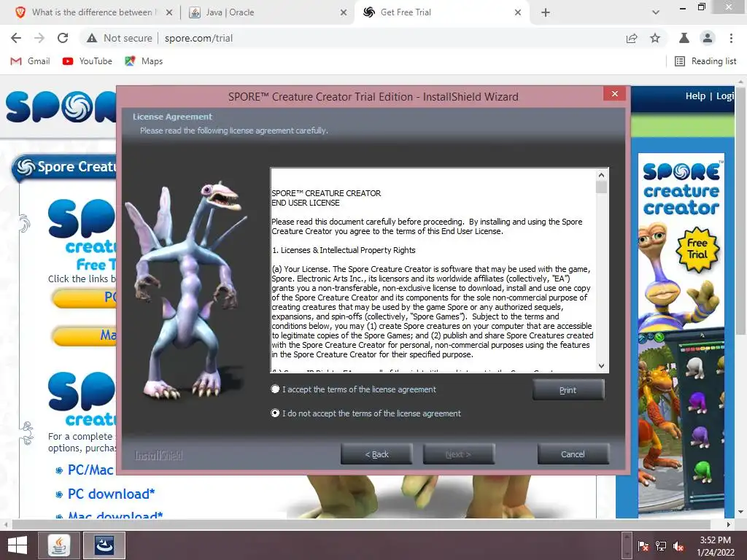Screen dimensions: 747x560
Task: Click the yellow PC download button
Action: [x=85, y=297]
